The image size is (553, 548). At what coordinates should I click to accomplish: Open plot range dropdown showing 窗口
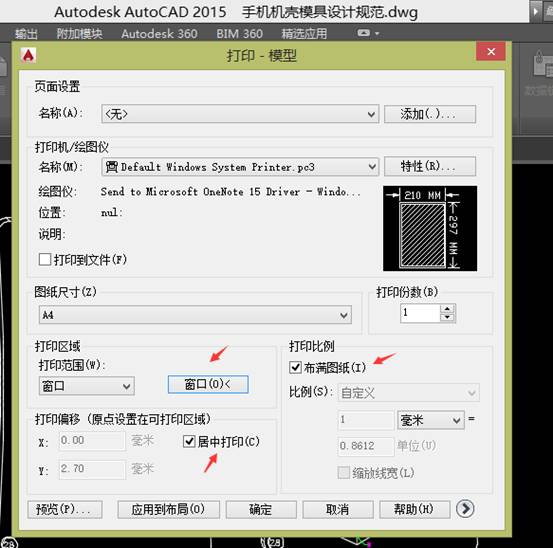86,386
